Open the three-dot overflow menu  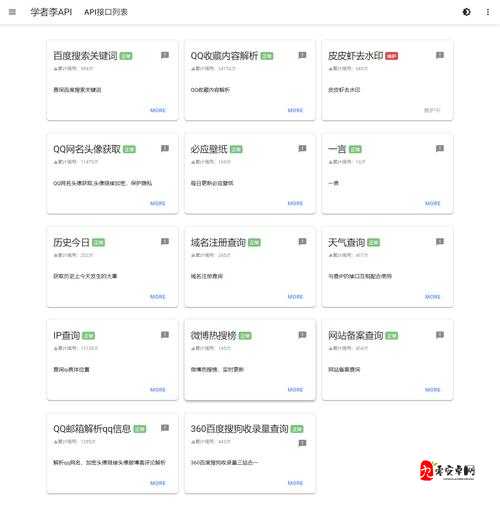point(488,12)
